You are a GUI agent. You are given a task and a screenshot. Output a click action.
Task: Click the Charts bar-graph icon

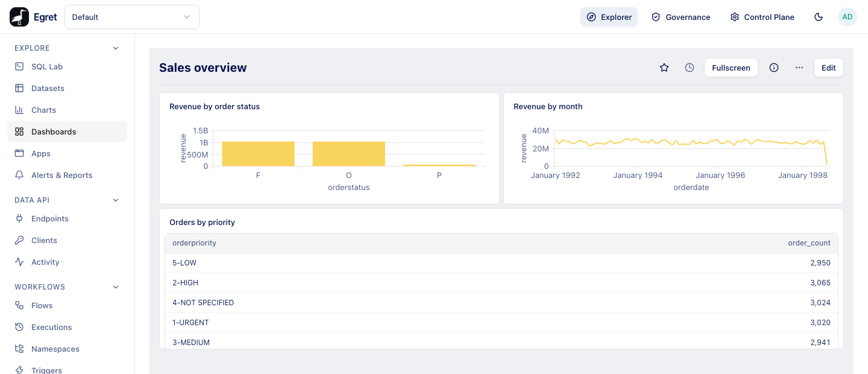pos(19,110)
